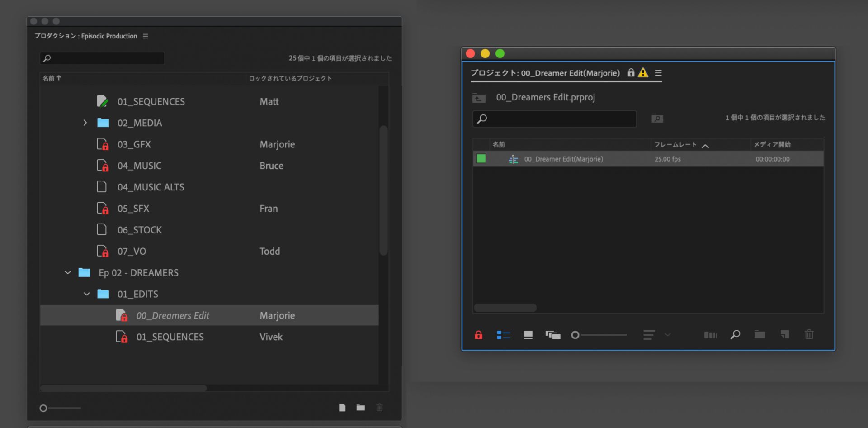Click the 01_SEQUENCES pencil icon for Matt
Screen dimensions: 868x428
[103, 101]
